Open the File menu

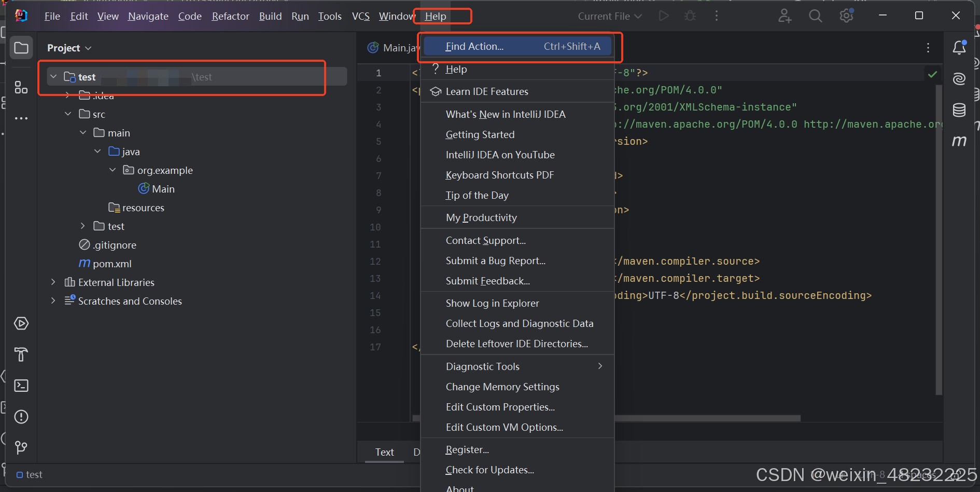click(x=52, y=16)
